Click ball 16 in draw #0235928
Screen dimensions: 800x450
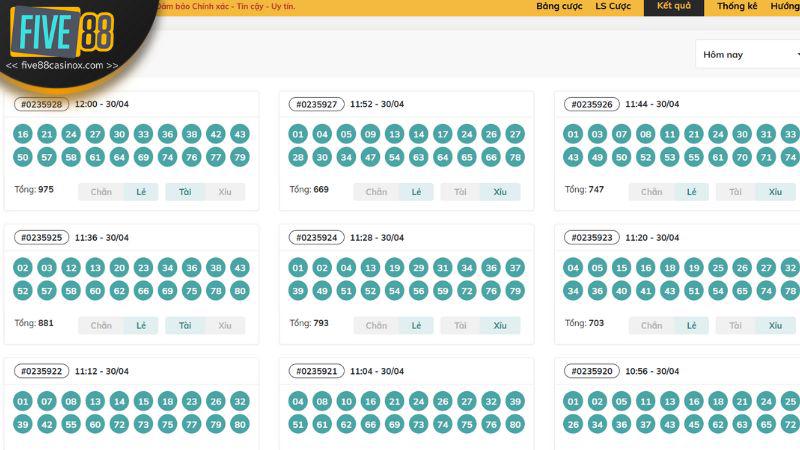click(x=22, y=134)
